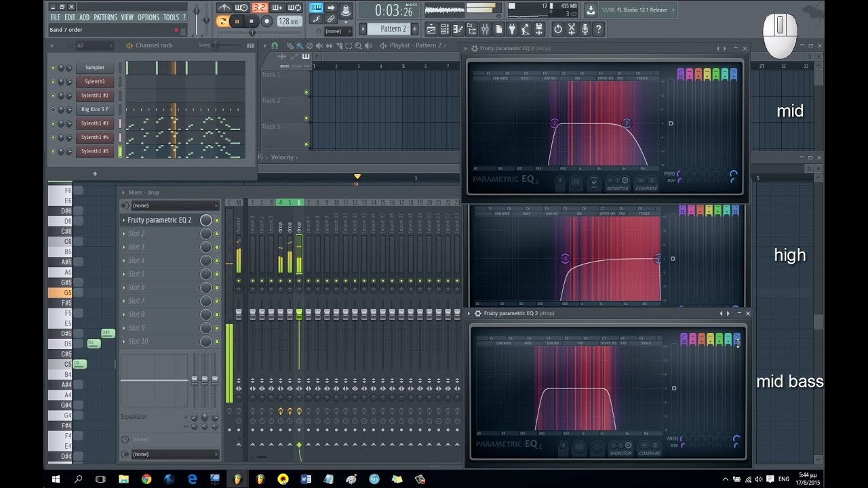The image size is (868, 488).
Task: Click the help question mark icon
Action: 598,29
